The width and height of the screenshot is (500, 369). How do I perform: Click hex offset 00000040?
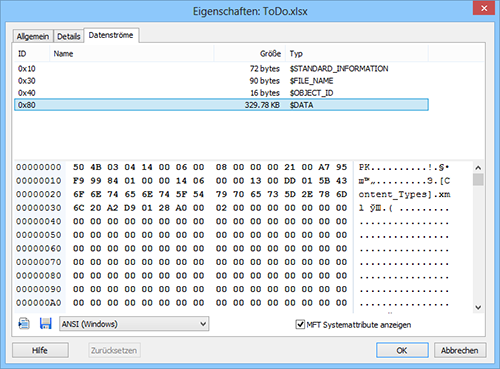point(39,221)
